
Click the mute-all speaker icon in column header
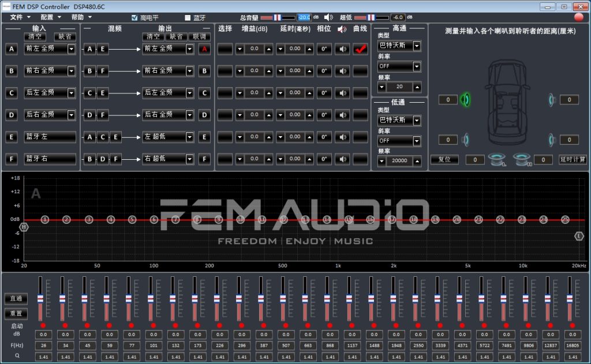(x=342, y=29)
